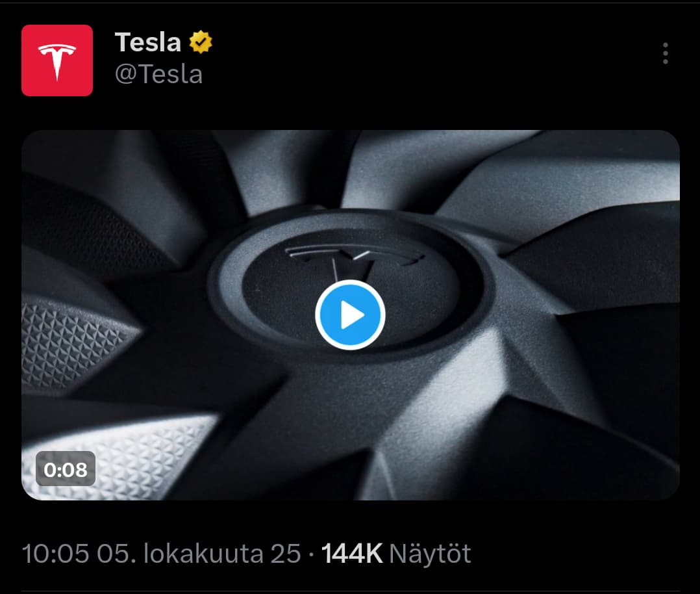View the 144K view count details
Viewport: 700px width, 594px height.
(x=352, y=554)
